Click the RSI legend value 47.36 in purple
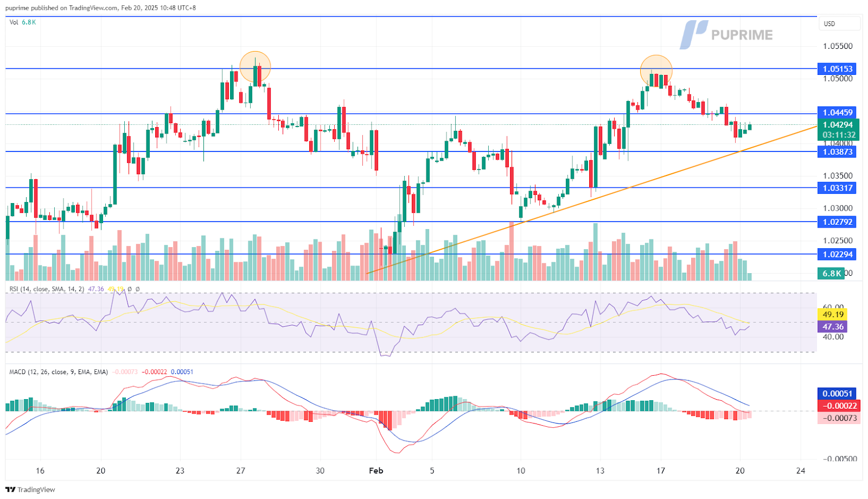Viewport: 868px width, 499px height. coord(95,289)
